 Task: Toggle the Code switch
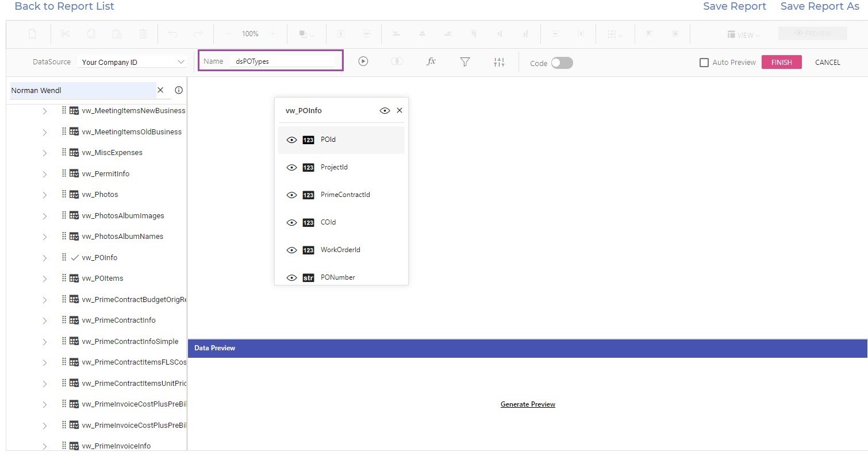click(x=562, y=63)
